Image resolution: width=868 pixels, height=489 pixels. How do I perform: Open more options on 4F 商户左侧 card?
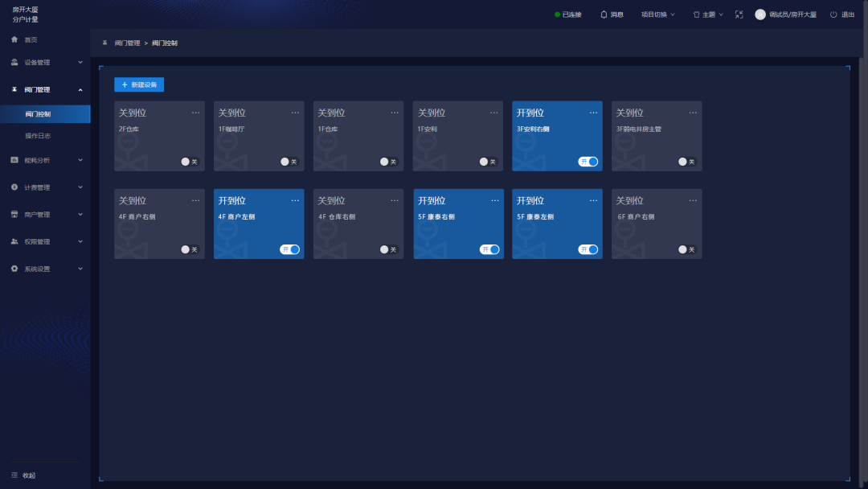[x=295, y=200]
